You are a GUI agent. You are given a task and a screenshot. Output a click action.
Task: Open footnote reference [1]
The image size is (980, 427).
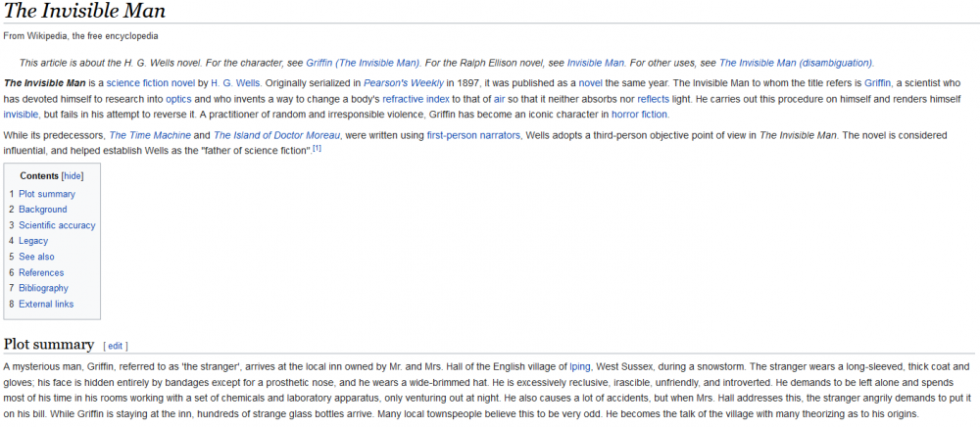coord(317,149)
